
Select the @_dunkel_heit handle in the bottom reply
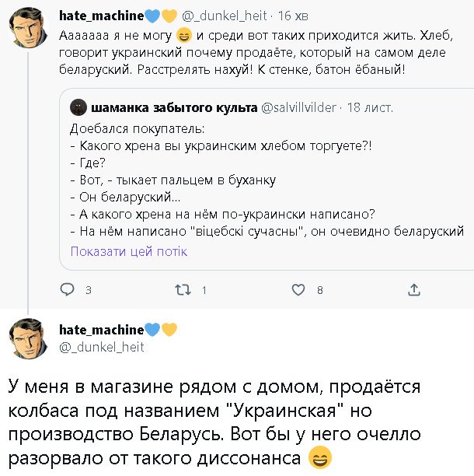tap(102, 347)
